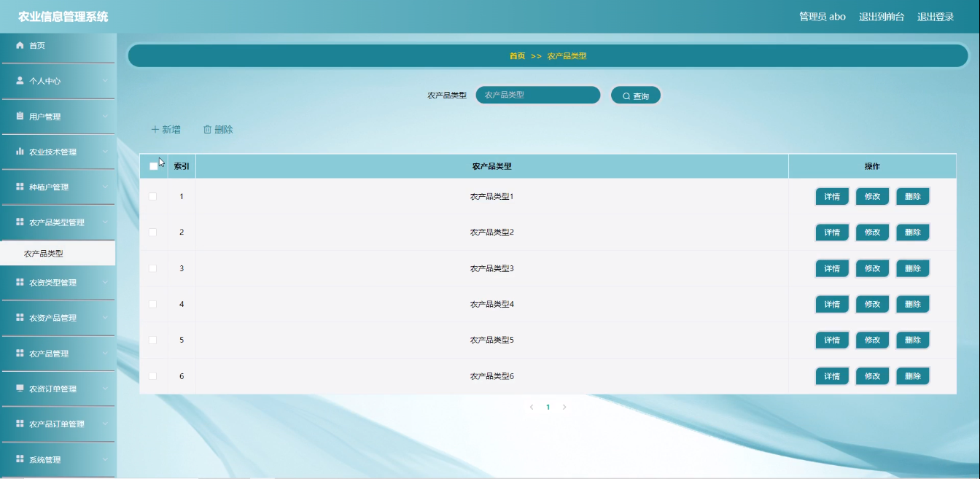
Task: Expand the 系统管理 chevron
Action: point(105,459)
